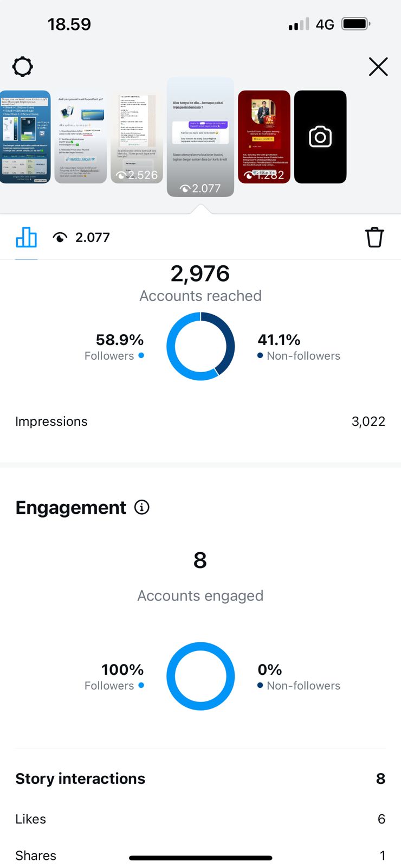Tap the Engagement info icon

(142, 507)
